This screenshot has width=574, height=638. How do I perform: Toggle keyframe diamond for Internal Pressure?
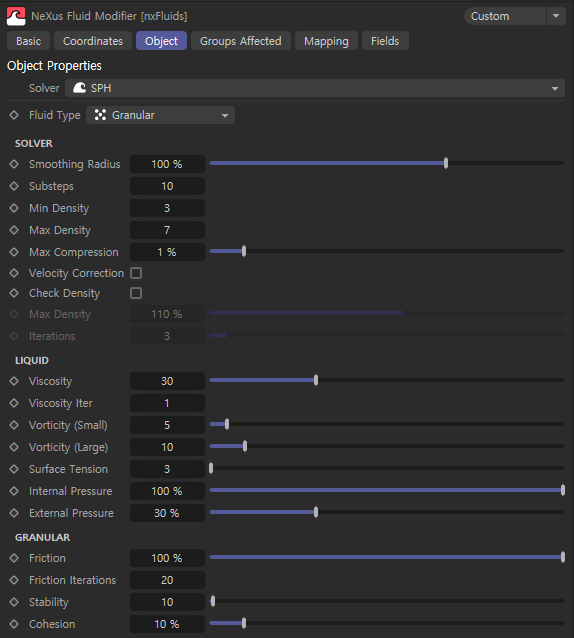tap(14, 491)
